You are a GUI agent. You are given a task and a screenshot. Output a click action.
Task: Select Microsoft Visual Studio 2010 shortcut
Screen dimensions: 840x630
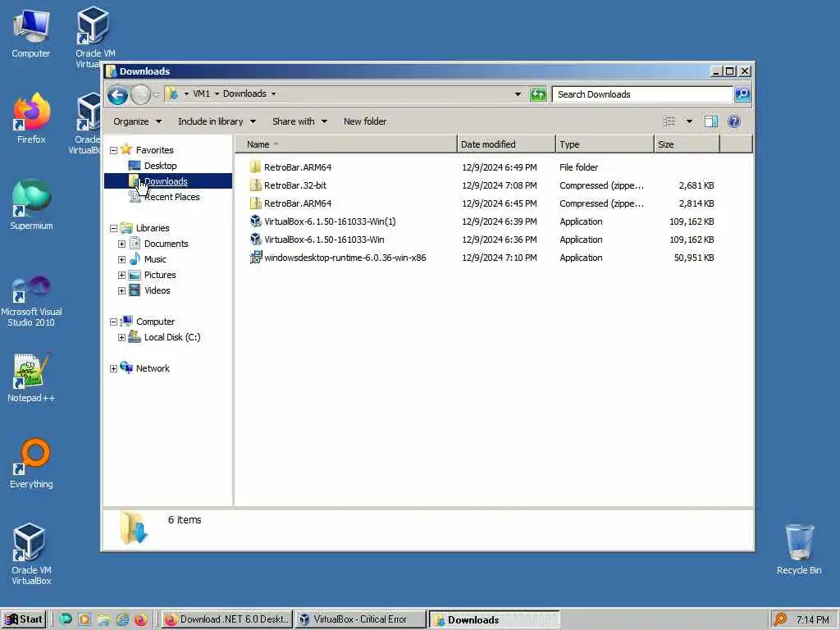31,301
